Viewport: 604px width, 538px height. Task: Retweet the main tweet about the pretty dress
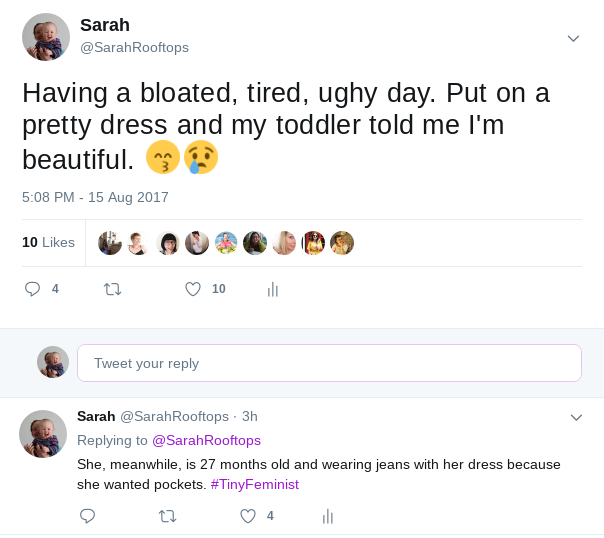[x=113, y=289]
